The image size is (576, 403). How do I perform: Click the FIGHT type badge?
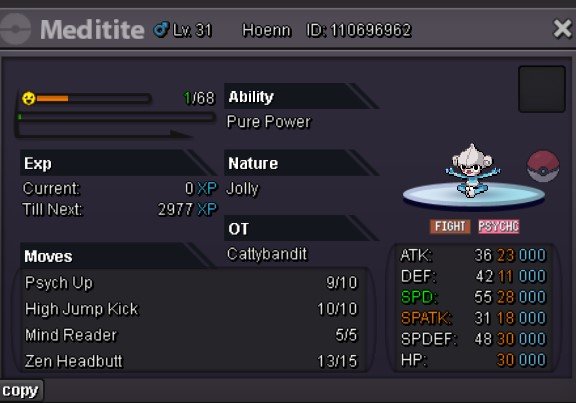coord(450,226)
